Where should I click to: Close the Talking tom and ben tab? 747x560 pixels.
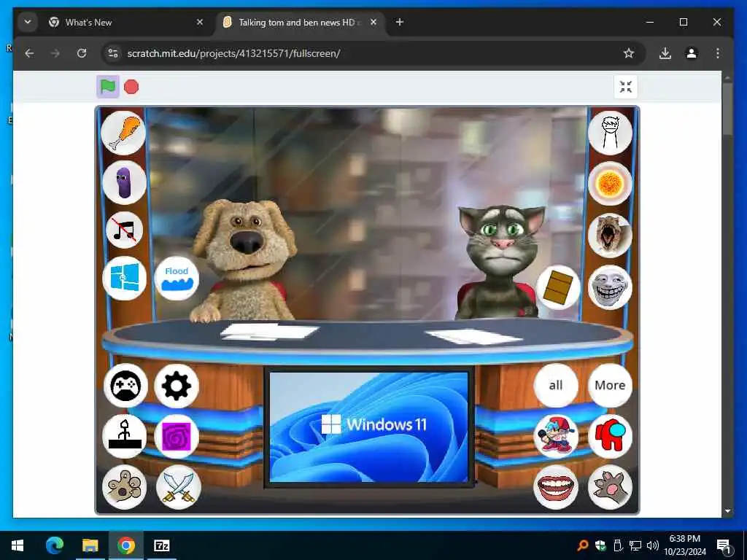coord(373,22)
